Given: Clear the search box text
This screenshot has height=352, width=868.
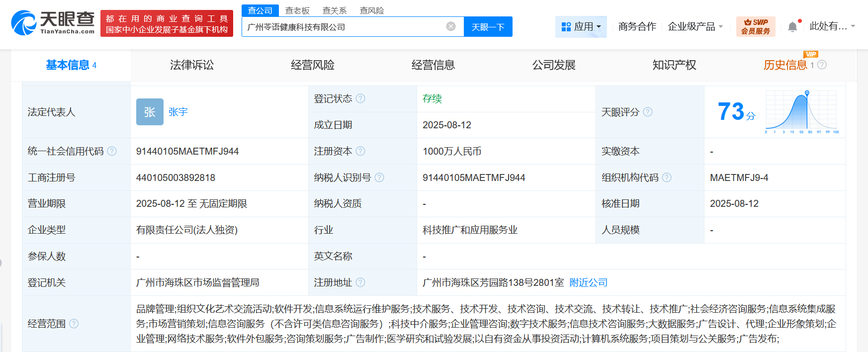Looking at the screenshot, I should click(x=451, y=26).
